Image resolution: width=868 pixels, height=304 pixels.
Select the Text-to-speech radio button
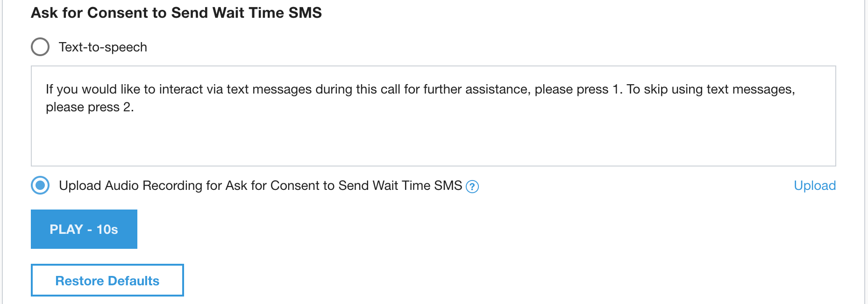coord(40,47)
